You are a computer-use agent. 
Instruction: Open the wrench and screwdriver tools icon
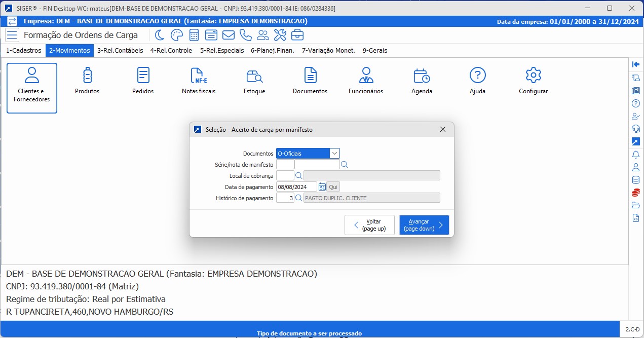tap(280, 35)
